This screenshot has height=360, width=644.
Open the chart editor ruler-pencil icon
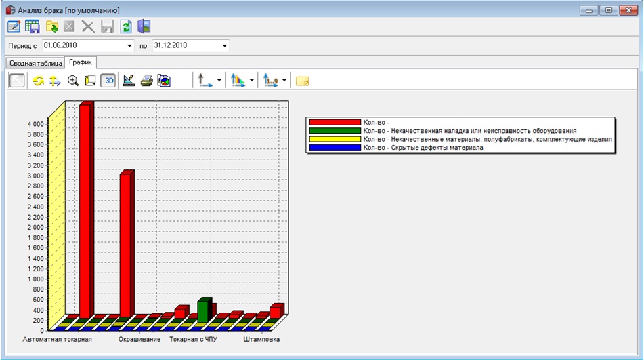[129, 81]
